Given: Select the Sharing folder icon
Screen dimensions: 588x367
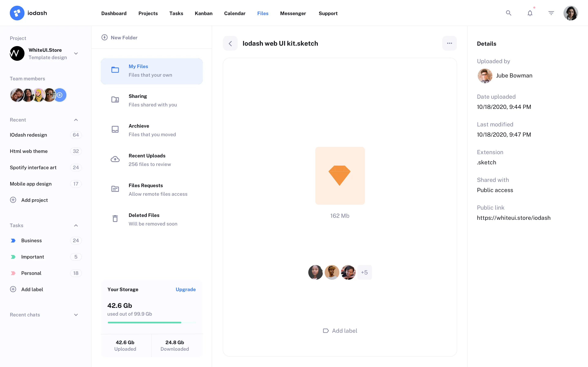Looking at the screenshot, I should [x=115, y=99].
